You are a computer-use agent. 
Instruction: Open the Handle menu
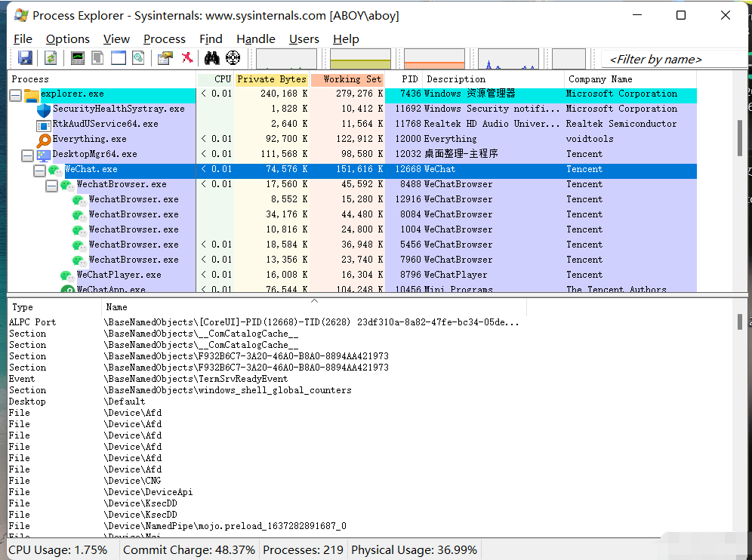[255, 38]
